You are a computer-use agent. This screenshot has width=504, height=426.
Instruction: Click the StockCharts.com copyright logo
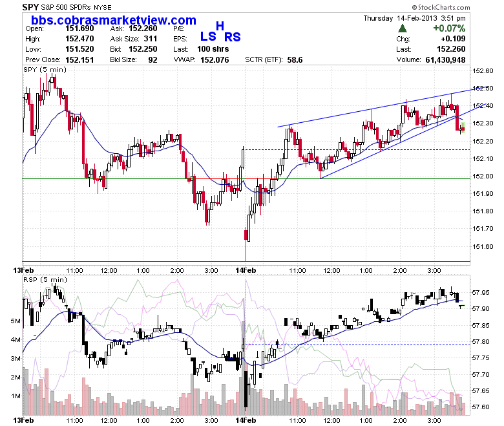coord(441,7)
